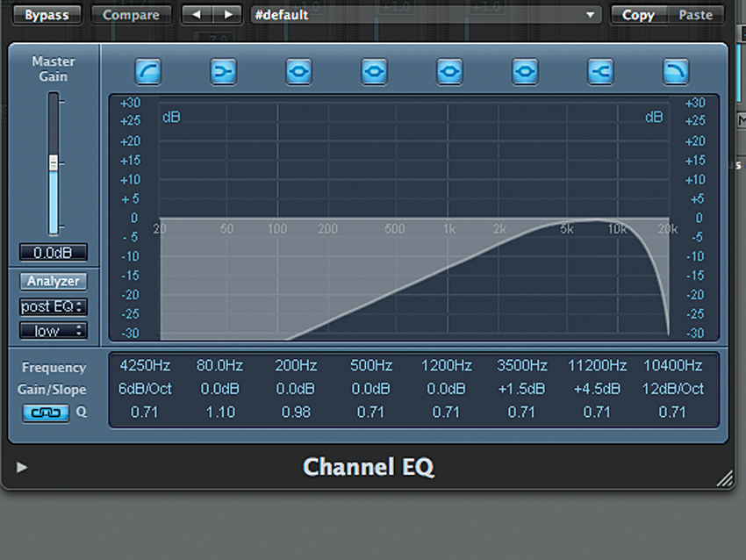Open the #default preset dropdown
This screenshot has height=560, width=746.
pos(426,15)
